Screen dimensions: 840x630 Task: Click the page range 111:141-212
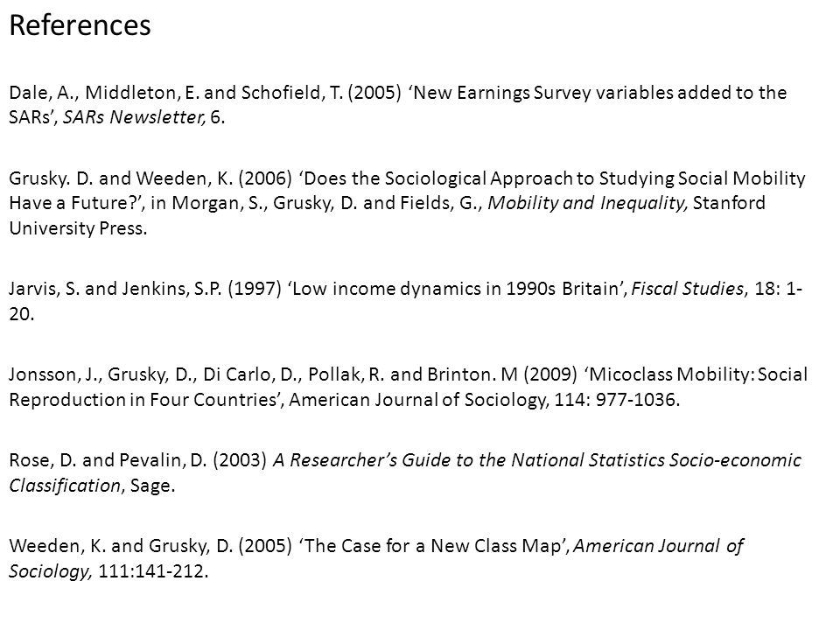[x=153, y=571]
